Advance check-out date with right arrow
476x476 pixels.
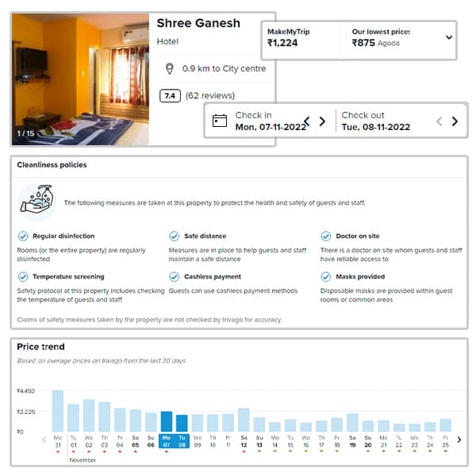(455, 121)
